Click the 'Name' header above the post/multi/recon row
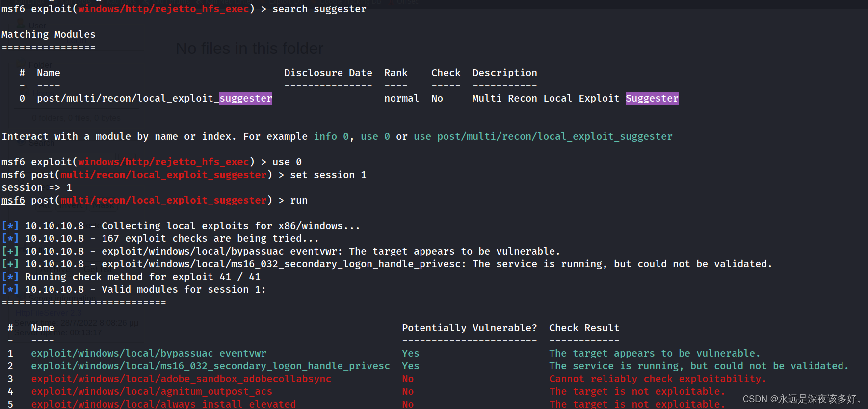Viewport: 868px width, 409px height. [49, 73]
